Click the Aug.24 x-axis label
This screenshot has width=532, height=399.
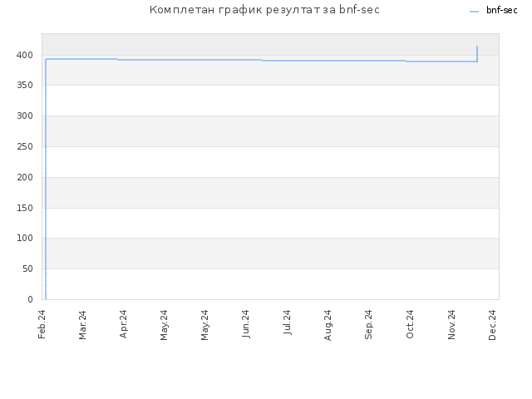coord(328,325)
